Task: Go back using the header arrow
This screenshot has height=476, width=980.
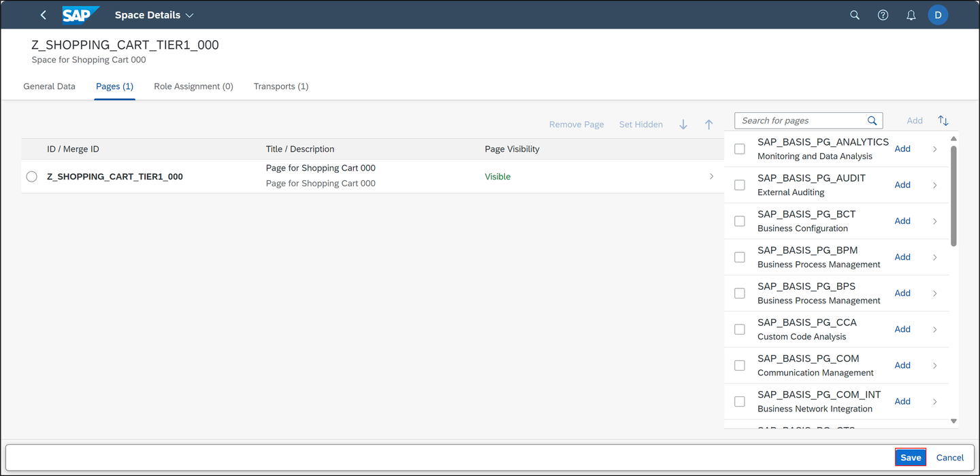Action: [44, 15]
